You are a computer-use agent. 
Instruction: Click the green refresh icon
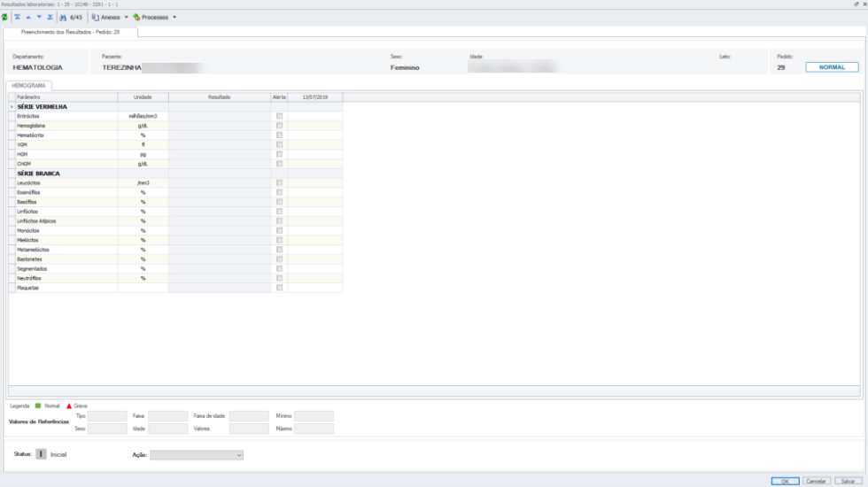tap(5, 17)
